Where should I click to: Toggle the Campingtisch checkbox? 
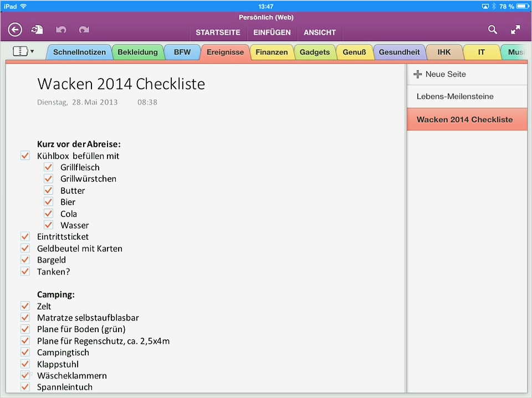tap(25, 352)
